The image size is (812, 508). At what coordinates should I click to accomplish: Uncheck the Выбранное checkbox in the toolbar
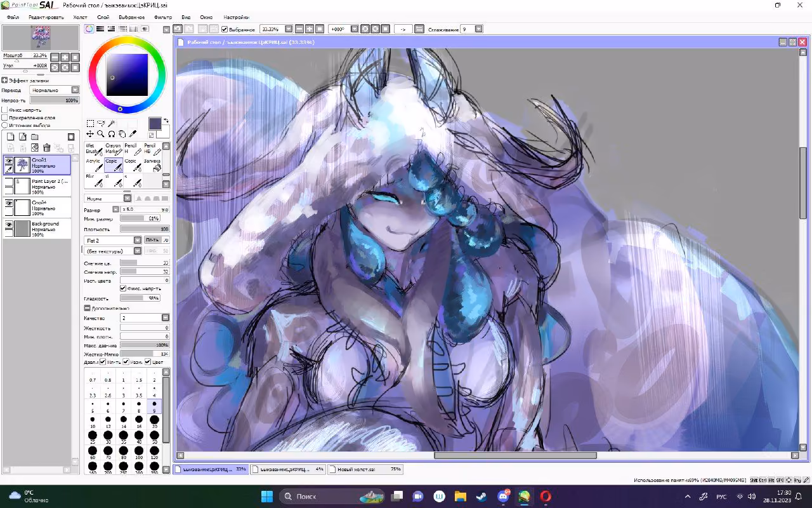(225, 29)
